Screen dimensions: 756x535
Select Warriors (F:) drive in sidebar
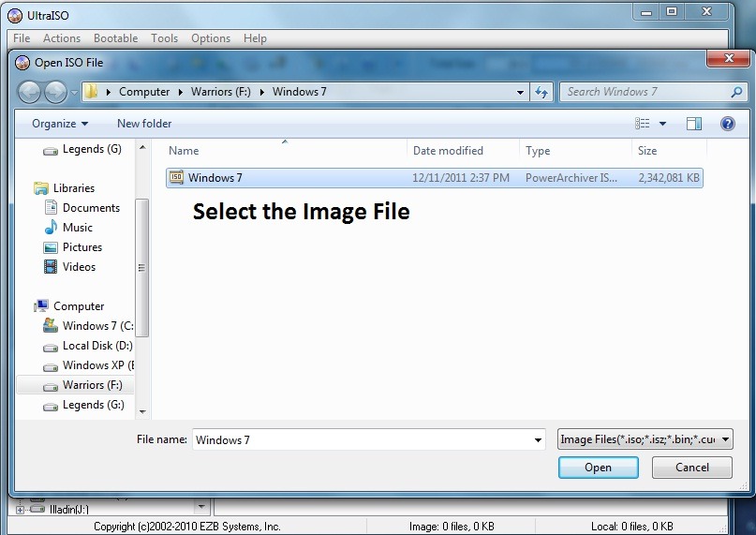point(92,385)
